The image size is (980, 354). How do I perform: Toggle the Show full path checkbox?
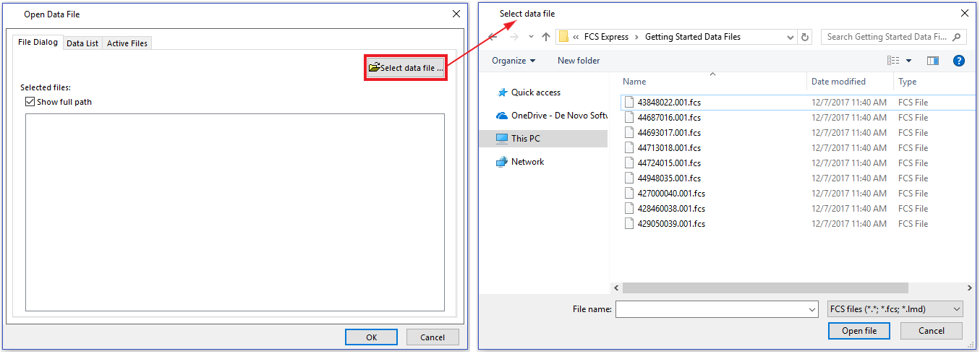coord(30,102)
